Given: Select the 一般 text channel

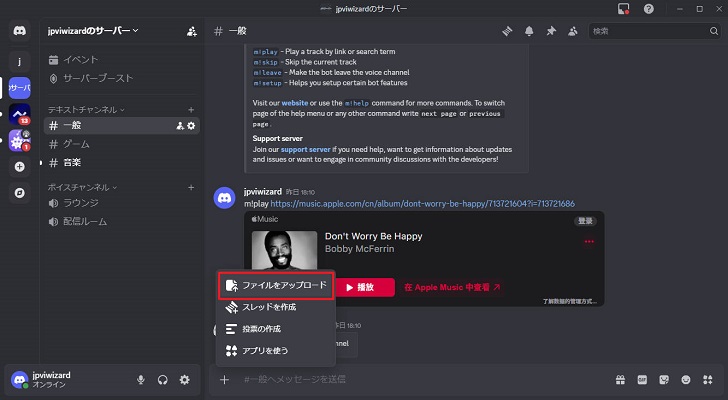Looking at the screenshot, I should (122, 126).
